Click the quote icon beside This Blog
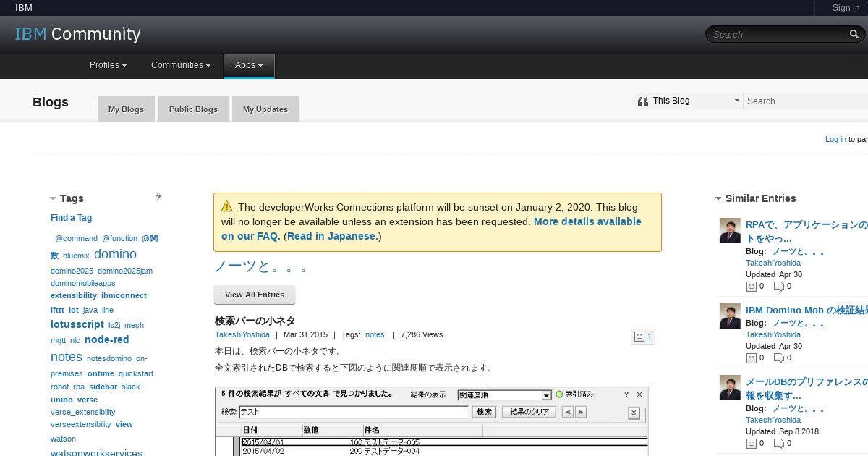868x456 pixels. point(642,101)
